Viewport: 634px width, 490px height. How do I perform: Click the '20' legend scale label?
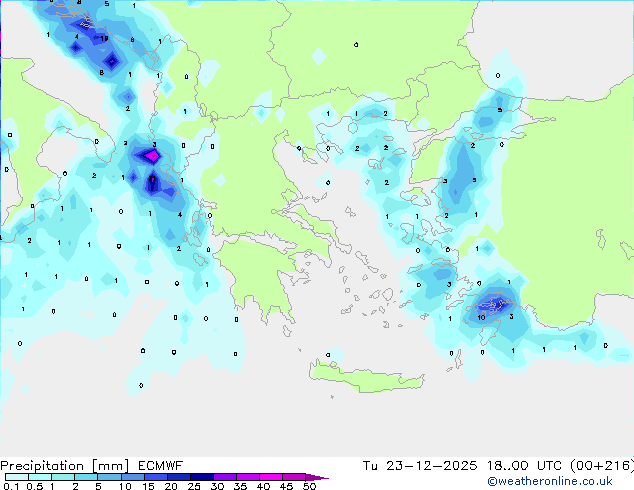coord(171,486)
